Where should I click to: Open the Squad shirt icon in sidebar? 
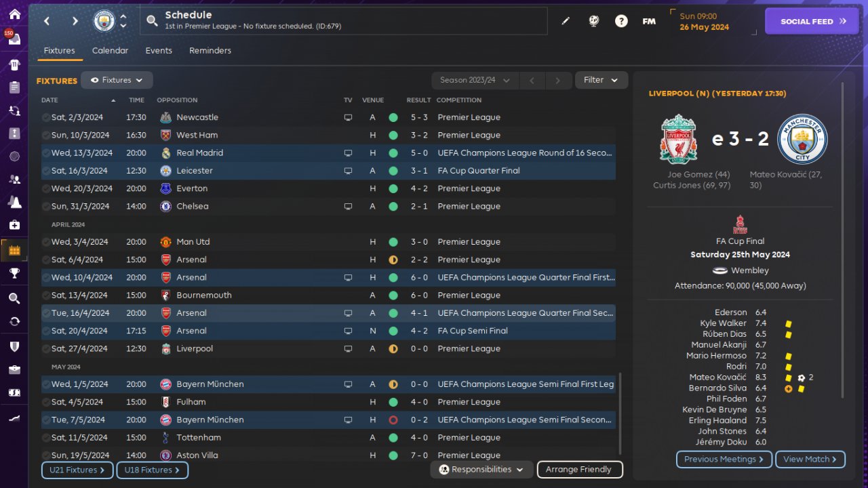click(14, 65)
